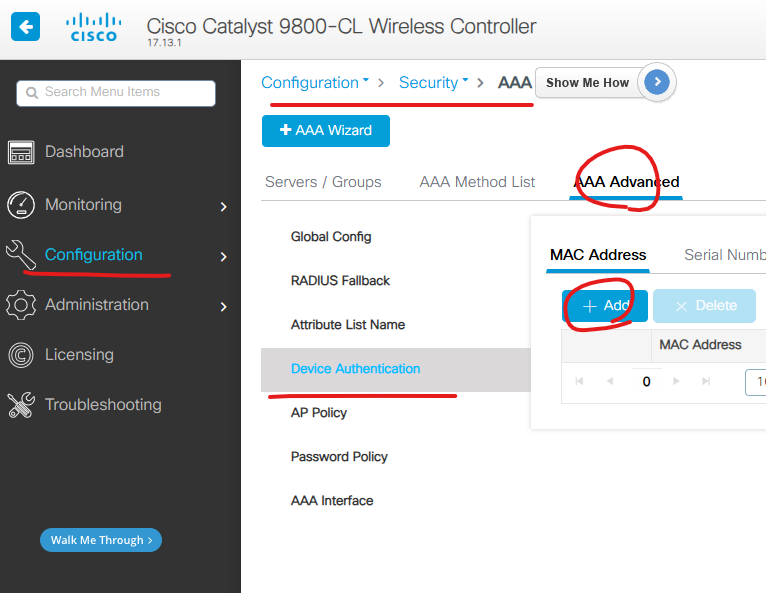
Task: Open the Dashboard icon in sidebar
Action: pos(21,152)
